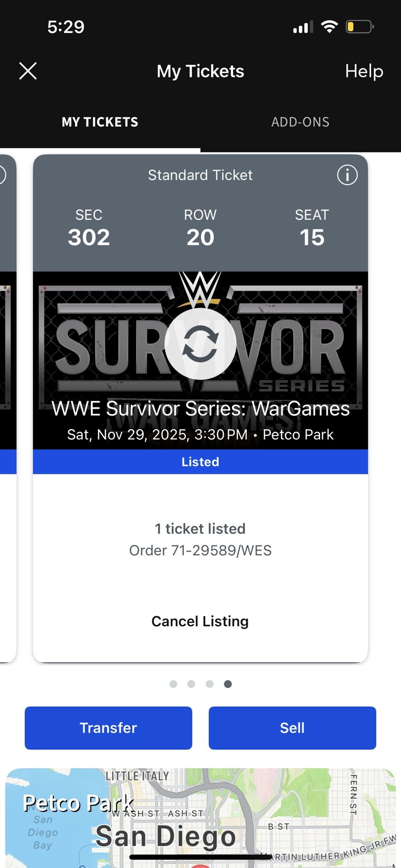Tap the Listed status banner

[x=200, y=462]
